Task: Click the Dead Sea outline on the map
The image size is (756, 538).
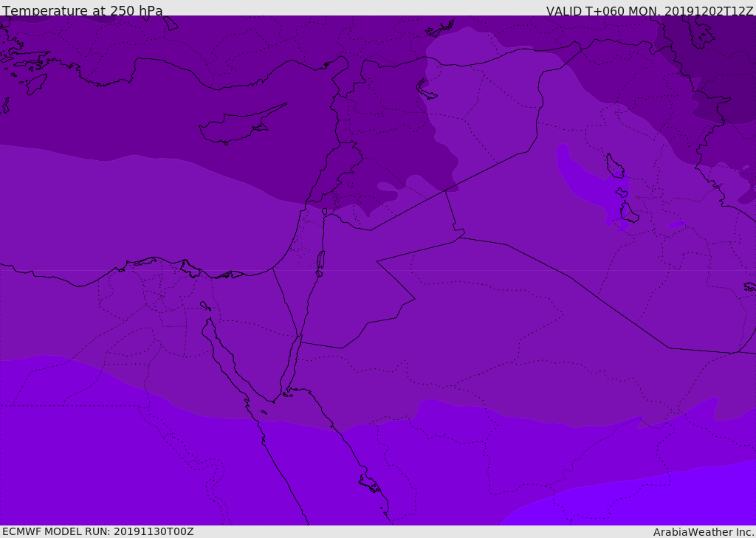Action: click(320, 263)
